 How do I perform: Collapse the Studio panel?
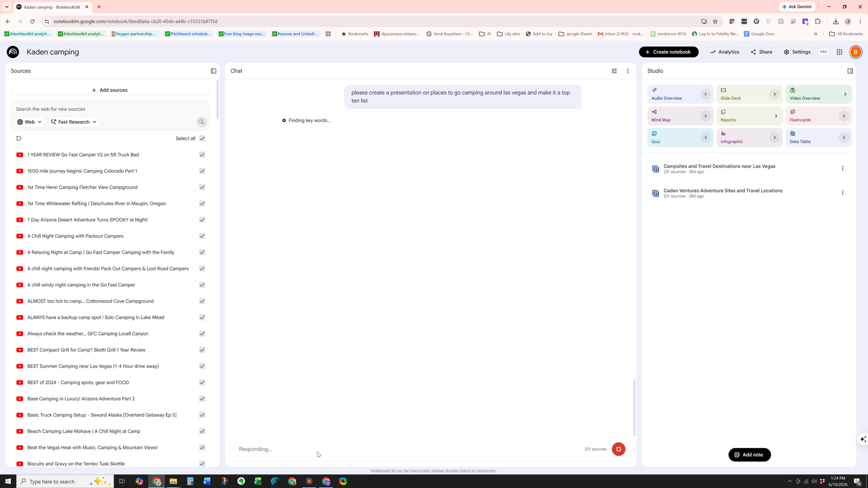pos(850,71)
